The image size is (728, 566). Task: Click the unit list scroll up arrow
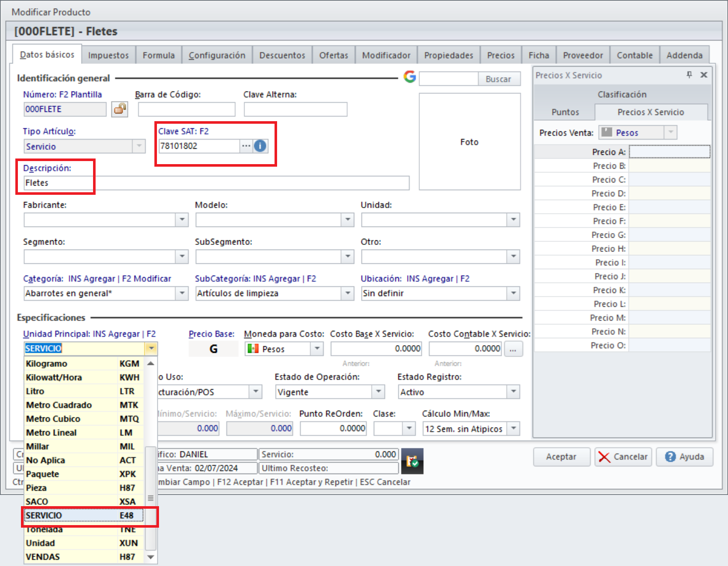[151, 364]
